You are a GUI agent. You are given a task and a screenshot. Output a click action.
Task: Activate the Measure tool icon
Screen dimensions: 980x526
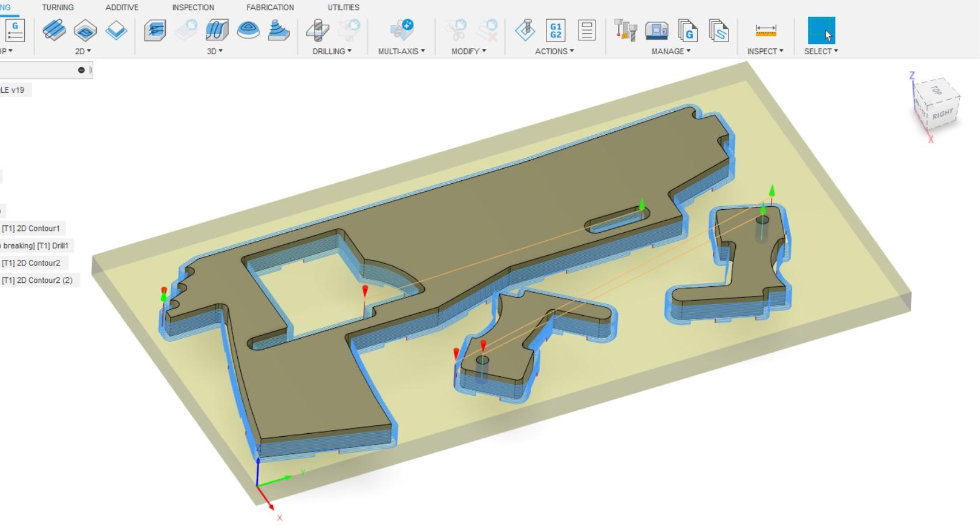pyautogui.click(x=766, y=30)
